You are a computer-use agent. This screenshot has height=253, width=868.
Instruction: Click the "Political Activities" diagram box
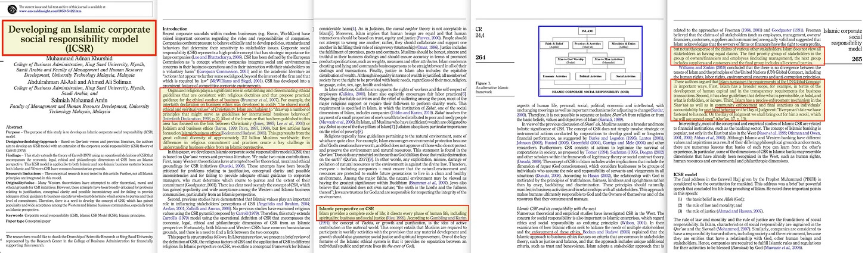[x=591, y=76]
